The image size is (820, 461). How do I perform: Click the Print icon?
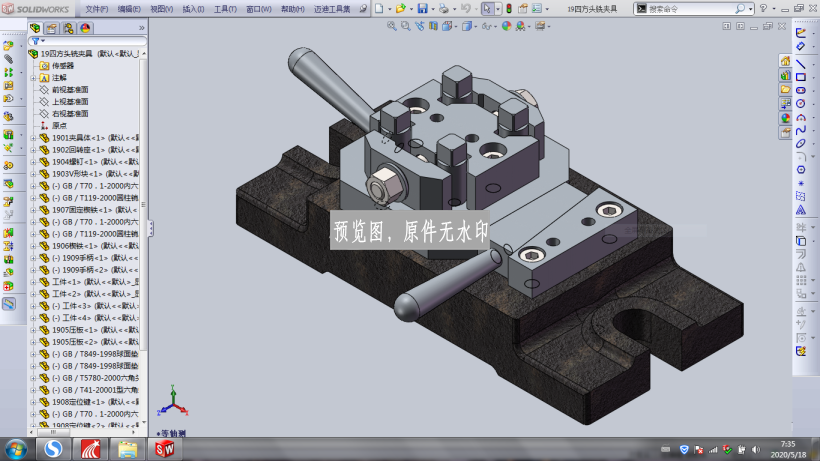[x=443, y=8]
